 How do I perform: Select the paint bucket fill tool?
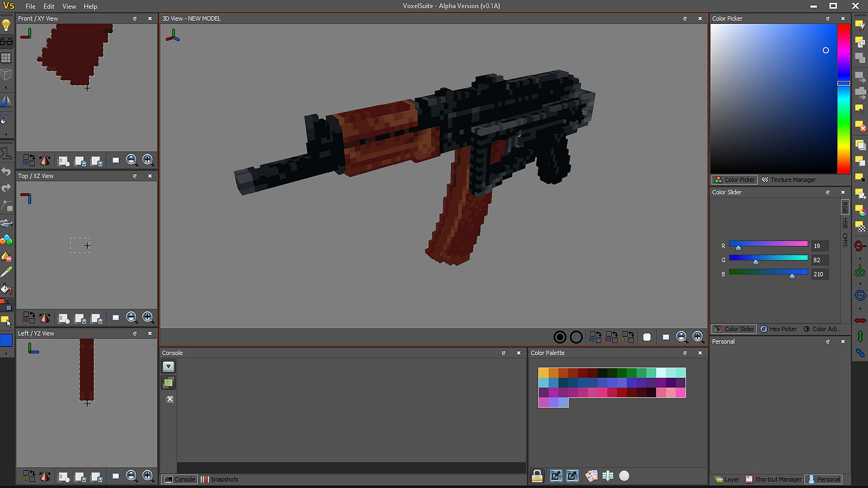click(6, 289)
